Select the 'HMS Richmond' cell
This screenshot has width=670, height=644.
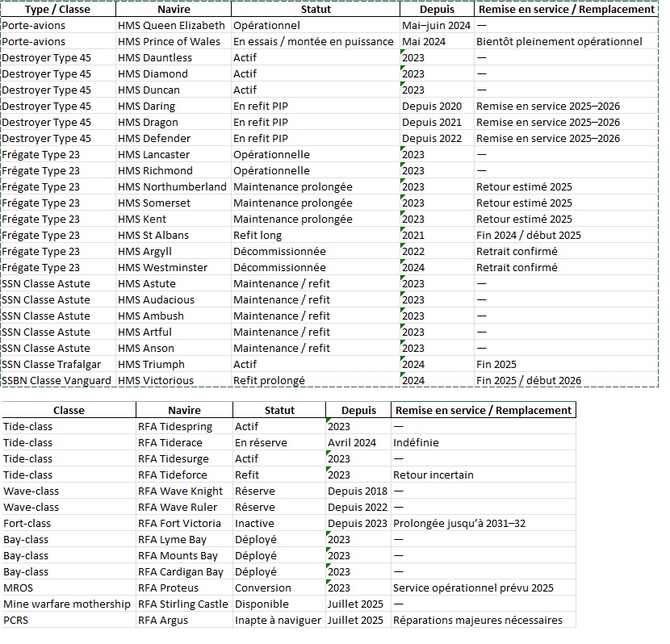coord(174,171)
